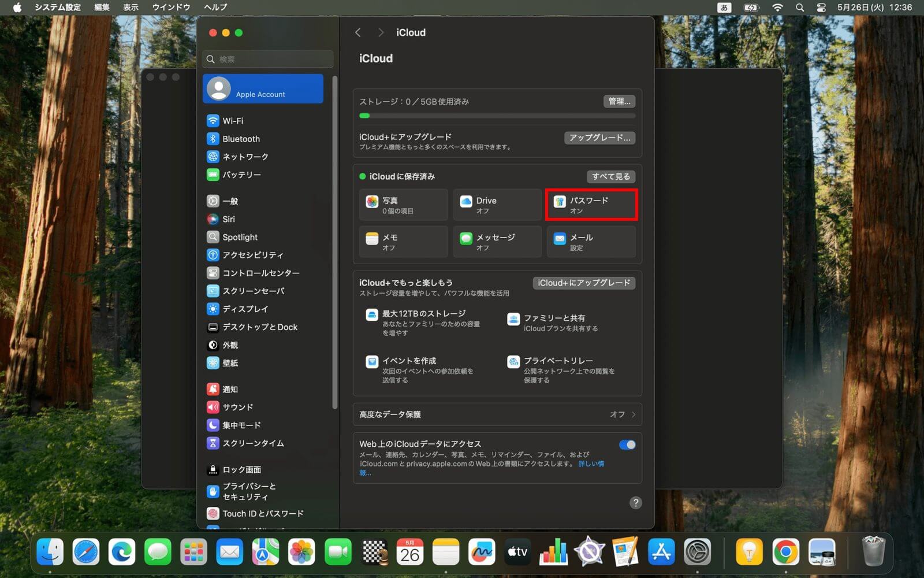Open the 写真 iCloud tile
Image resolution: width=924 pixels, height=578 pixels.
(x=404, y=205)
